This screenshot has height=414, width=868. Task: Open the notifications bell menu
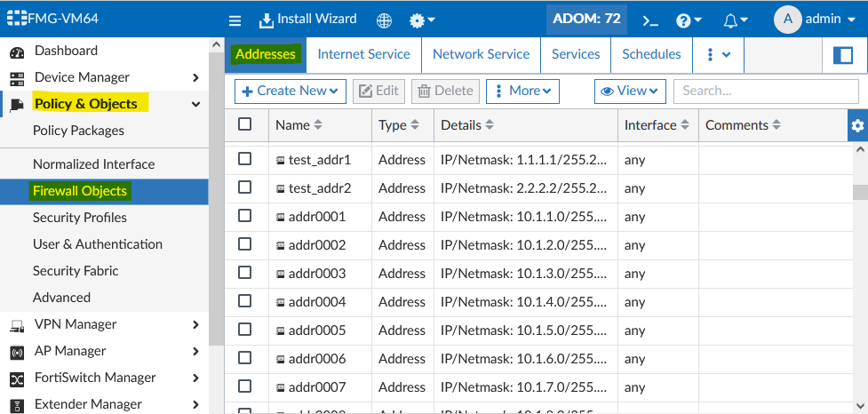[x=736, y=20]
